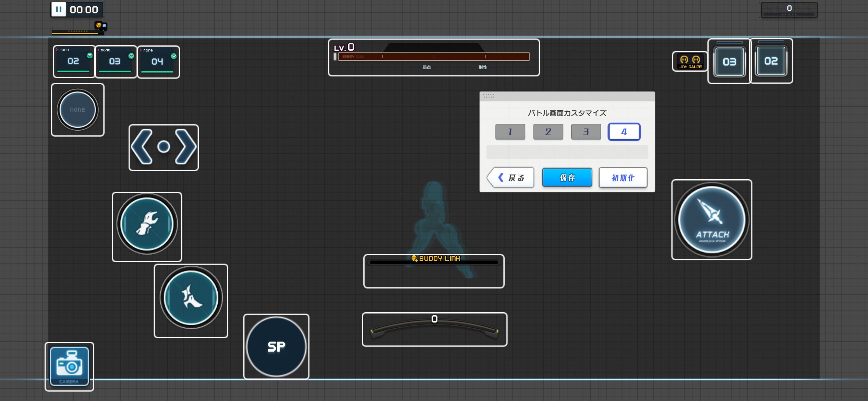Click the center dot of the target switcher
Viewport: 868px width, 401px height.
[164, 147]
